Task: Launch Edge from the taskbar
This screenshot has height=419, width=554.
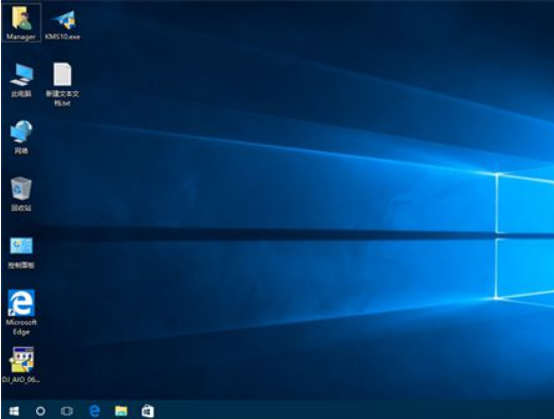Action: point(94,411)
